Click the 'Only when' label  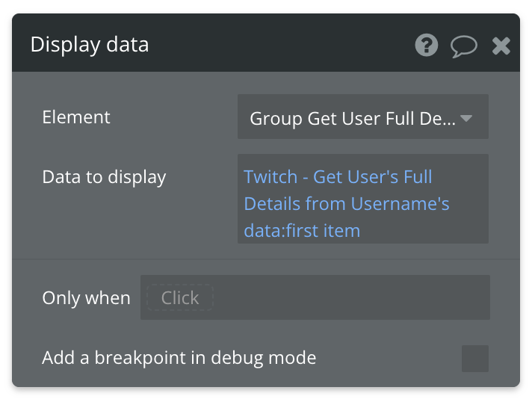click(x=86, y=297)
